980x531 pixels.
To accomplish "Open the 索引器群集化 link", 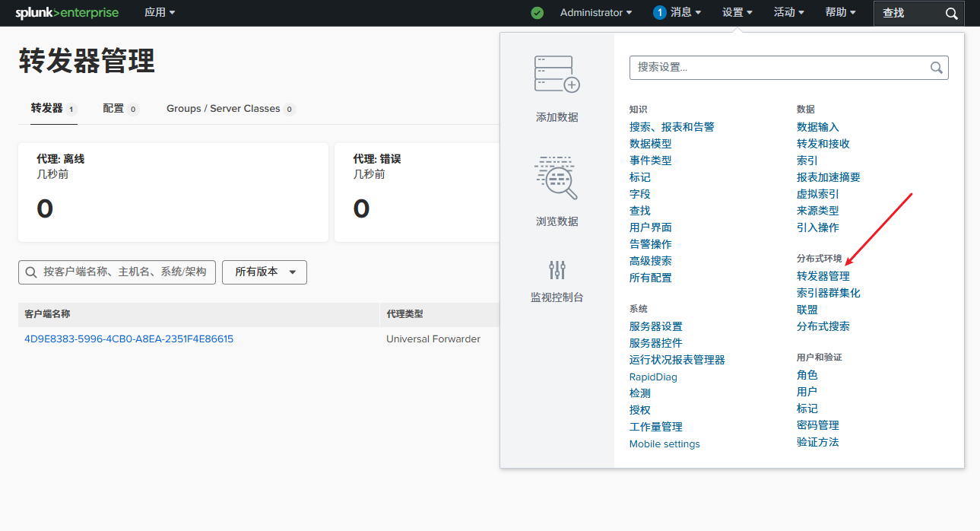I will tap(829, 292).
